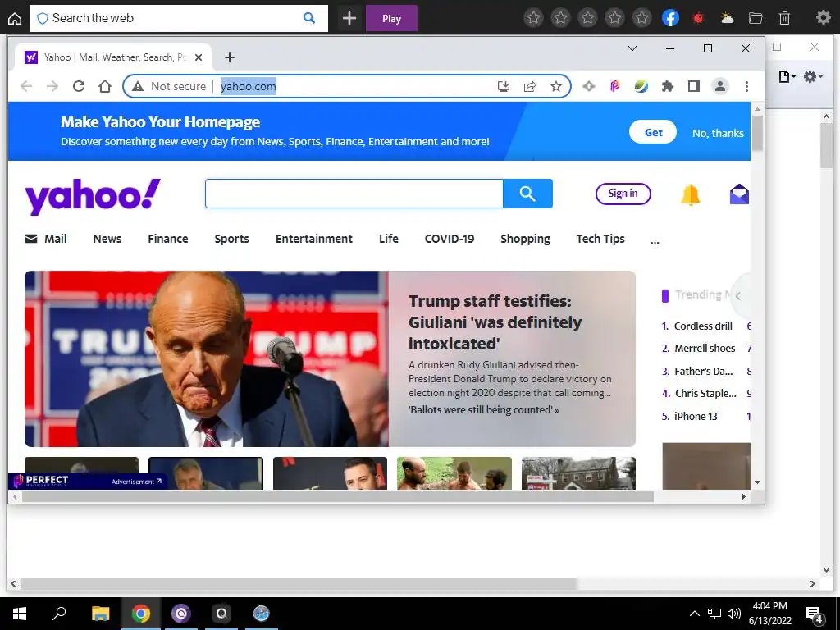Open File Explorer from taskbar
This screenshot has width=840, height=630.
[100, 614]
